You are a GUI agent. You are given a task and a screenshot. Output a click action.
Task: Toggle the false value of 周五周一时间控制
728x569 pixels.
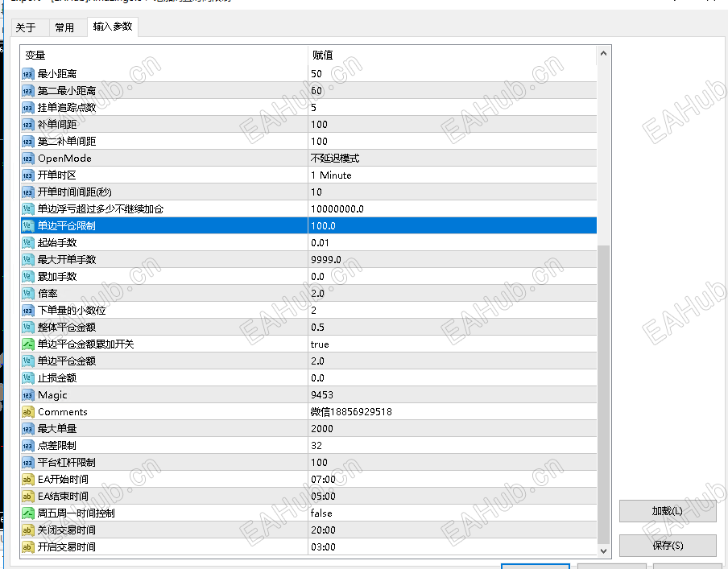click(321, 513)
